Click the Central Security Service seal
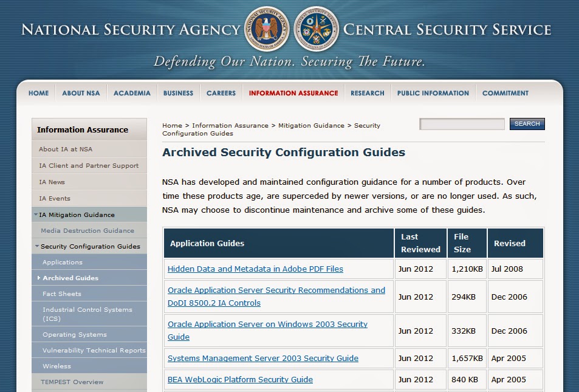This screenshot has width=579, height=392. [x=315, y=29]
